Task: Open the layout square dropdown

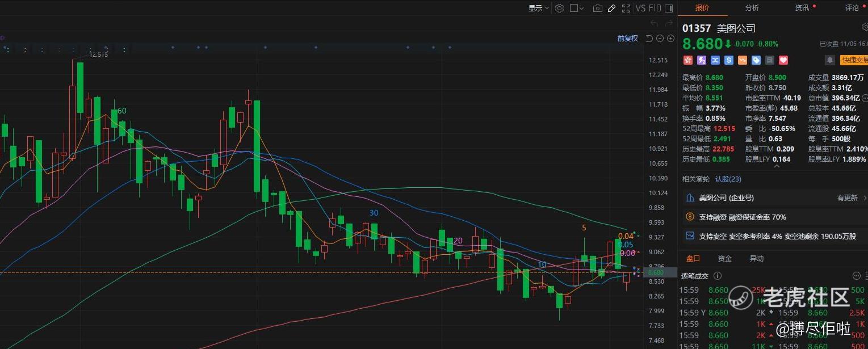Action: click(x=577, y=8)
